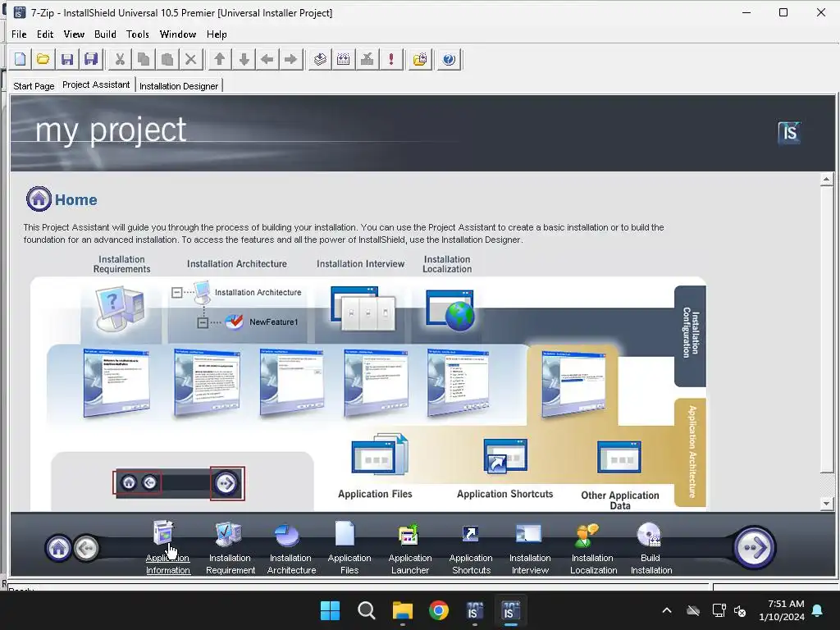Select the Project Assistant tab
Screen dimensions: 840x630
coord(96,84)
